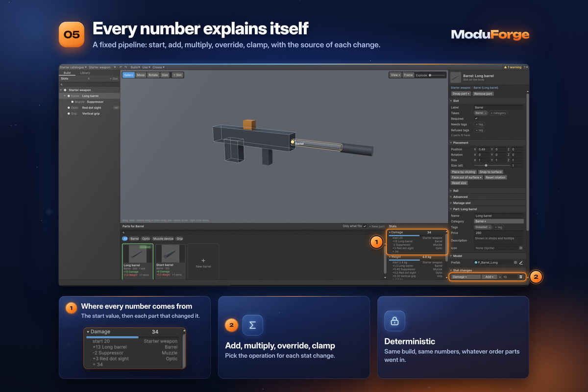Toggle the Required checkbox in the Slot section
The width and height of the screenshot is (588, 392).
point(476,119)
